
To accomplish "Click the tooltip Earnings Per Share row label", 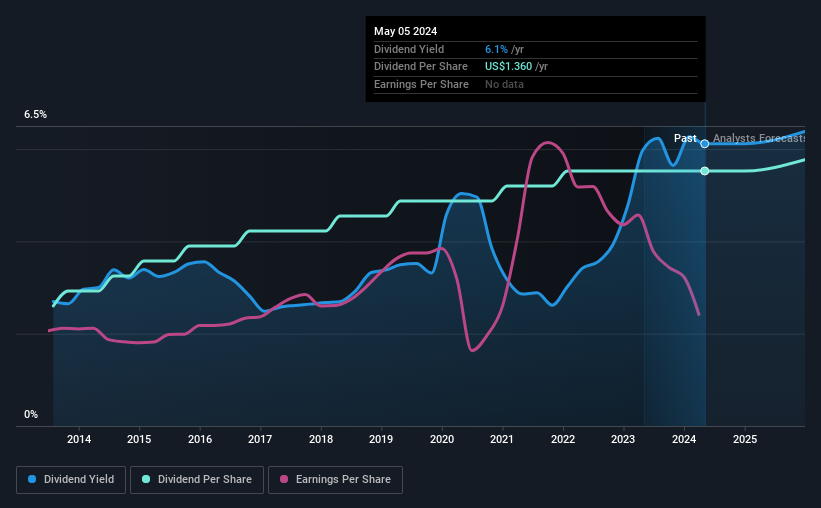I will [x=421, y=84].
